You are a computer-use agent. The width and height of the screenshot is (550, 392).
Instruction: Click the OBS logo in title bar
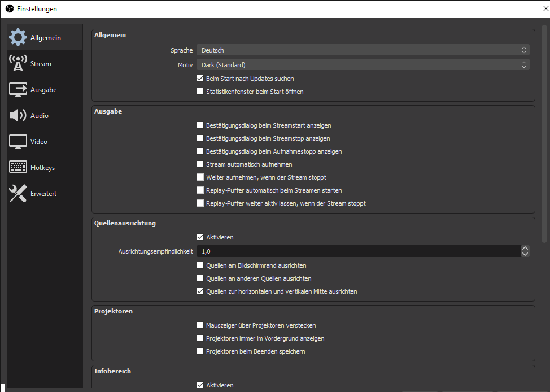click(9, 9)
